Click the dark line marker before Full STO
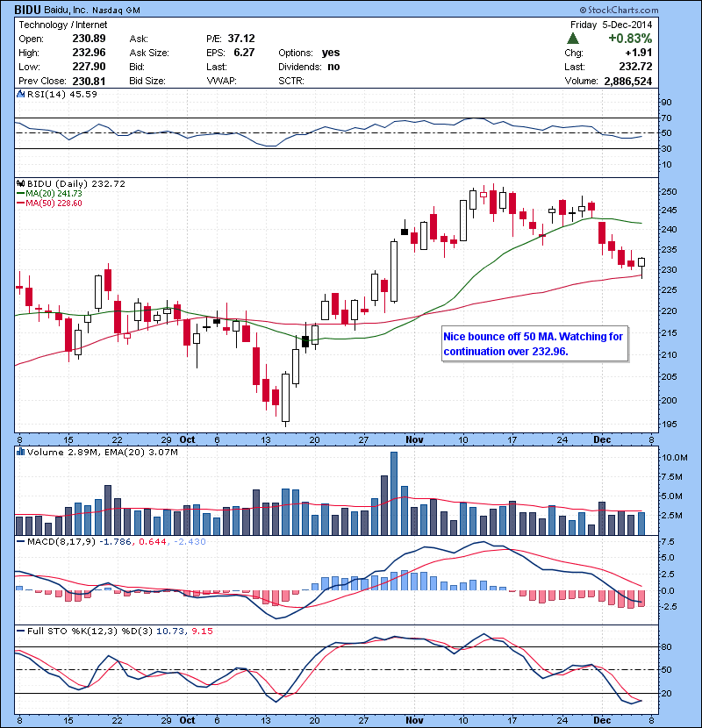 20,631
